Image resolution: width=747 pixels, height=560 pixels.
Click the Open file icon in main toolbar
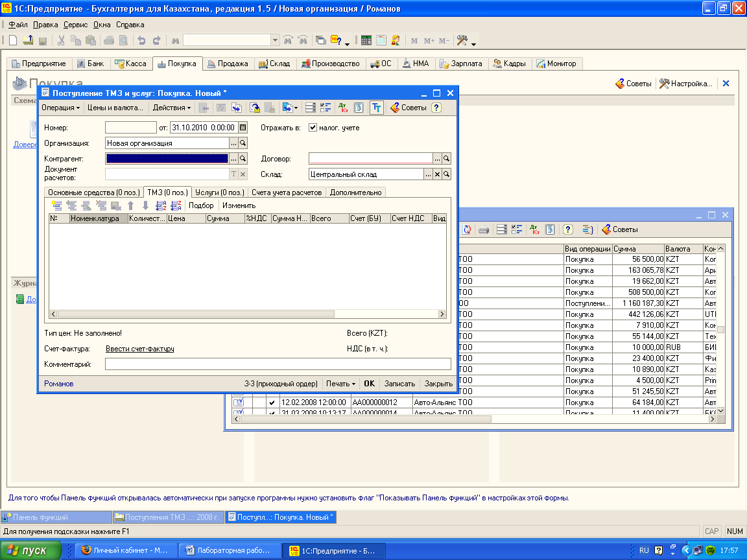[28, 40]
